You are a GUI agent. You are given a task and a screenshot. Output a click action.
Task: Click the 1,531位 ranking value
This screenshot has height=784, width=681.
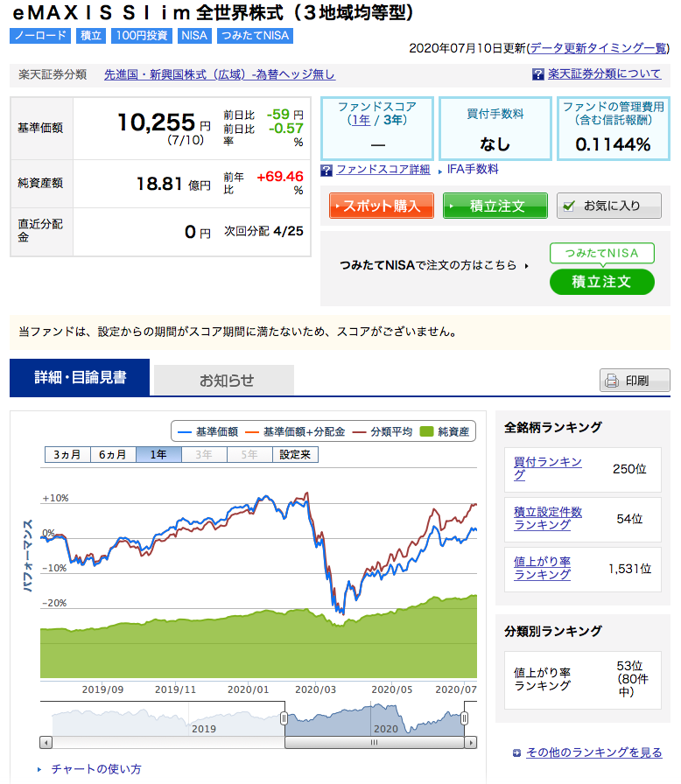(629, 569)
